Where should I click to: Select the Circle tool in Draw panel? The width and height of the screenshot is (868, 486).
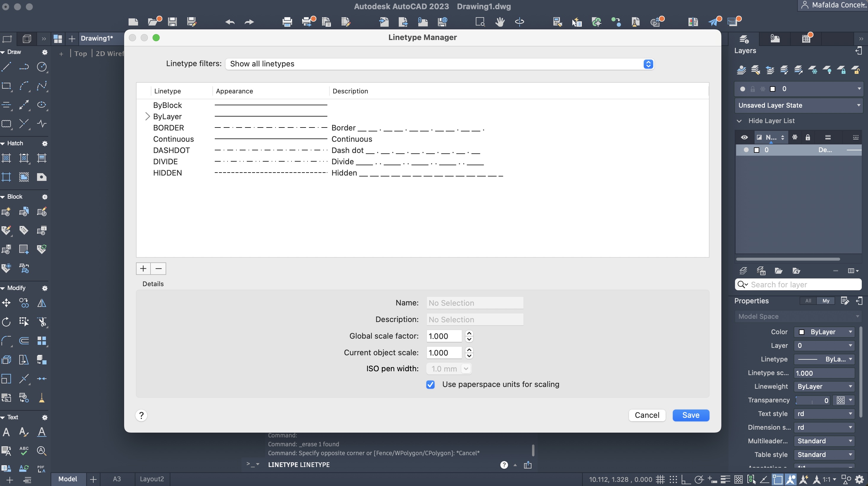pyautogui.click(x=42, y=67)
